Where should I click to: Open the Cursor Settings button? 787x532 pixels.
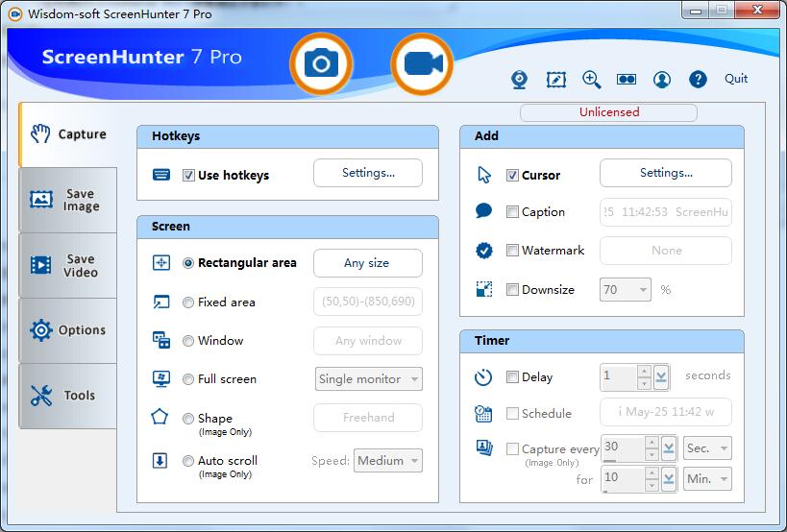(x=666, y=173)
